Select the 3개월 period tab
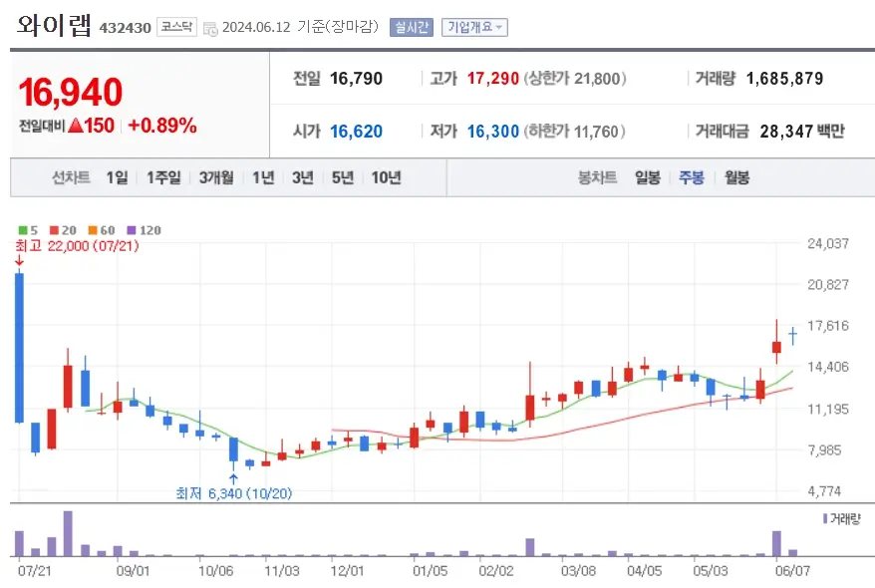The width and height of the screenshot is (875, 588). click(x=216, y=177)
